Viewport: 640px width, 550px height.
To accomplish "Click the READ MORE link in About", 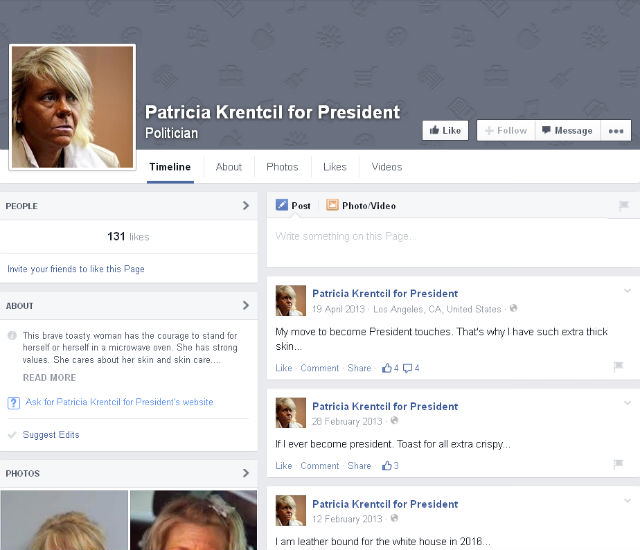I will [x=49, y=378].
